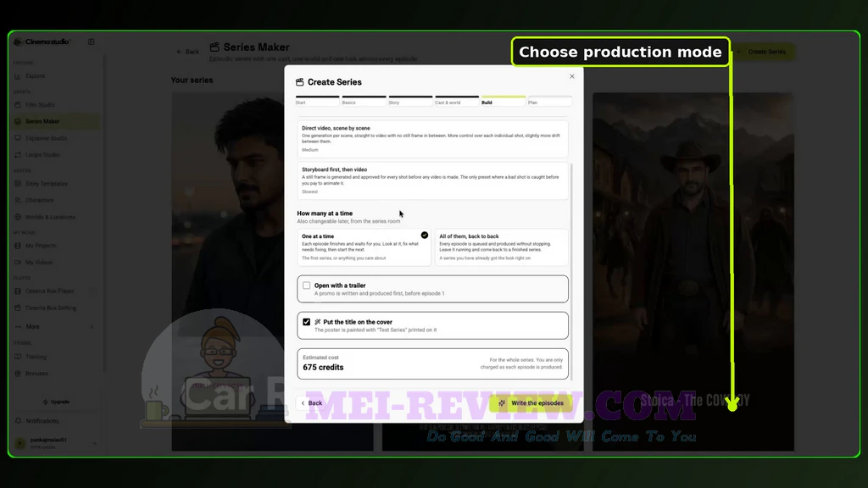Go to the Cast & world step tab
Screen dimensions: 868x488
(457, 101)
